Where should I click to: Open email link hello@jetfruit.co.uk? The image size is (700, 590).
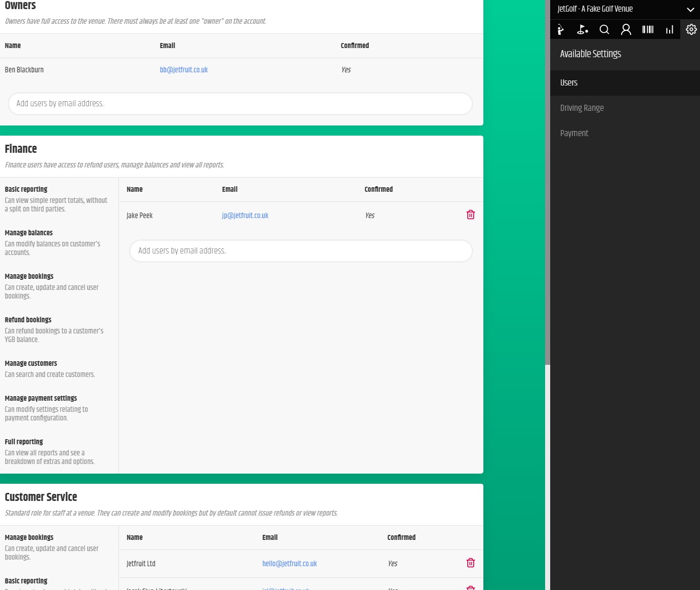(x=290, y=564)
